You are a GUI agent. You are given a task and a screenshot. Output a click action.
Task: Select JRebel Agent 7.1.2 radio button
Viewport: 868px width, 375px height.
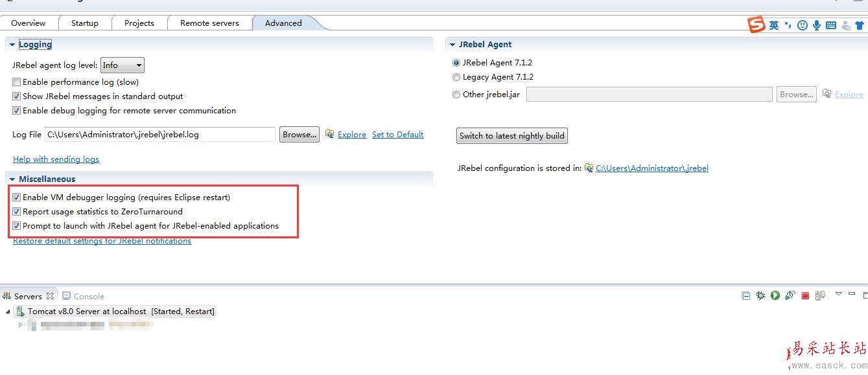click(456, 63)
